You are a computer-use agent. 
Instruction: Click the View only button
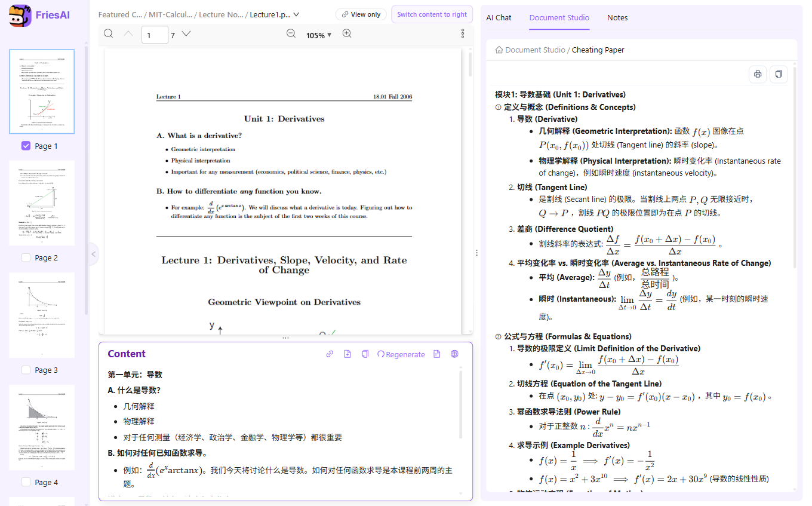click(361, 14)
